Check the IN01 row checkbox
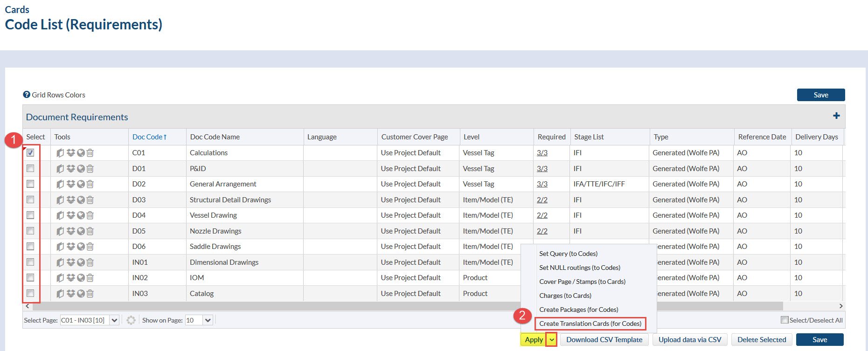This screenshot has height=351, width=868. [30, 262]
